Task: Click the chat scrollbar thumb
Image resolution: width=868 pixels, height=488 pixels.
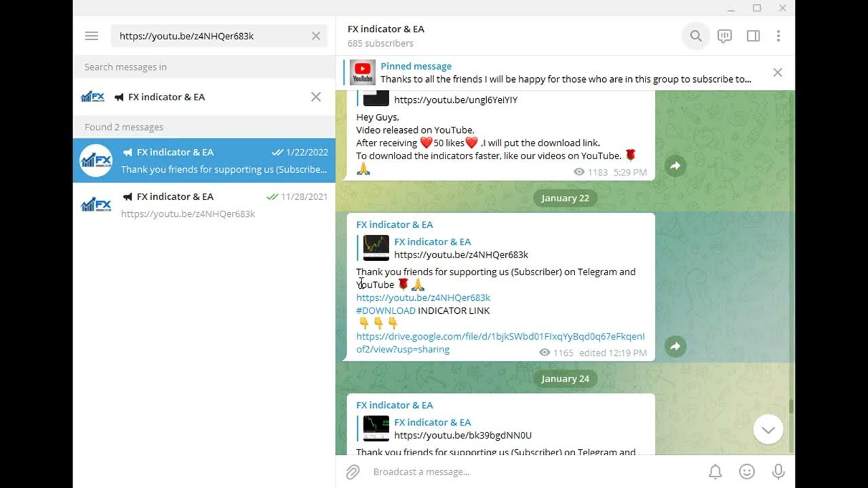Action: 791,407
